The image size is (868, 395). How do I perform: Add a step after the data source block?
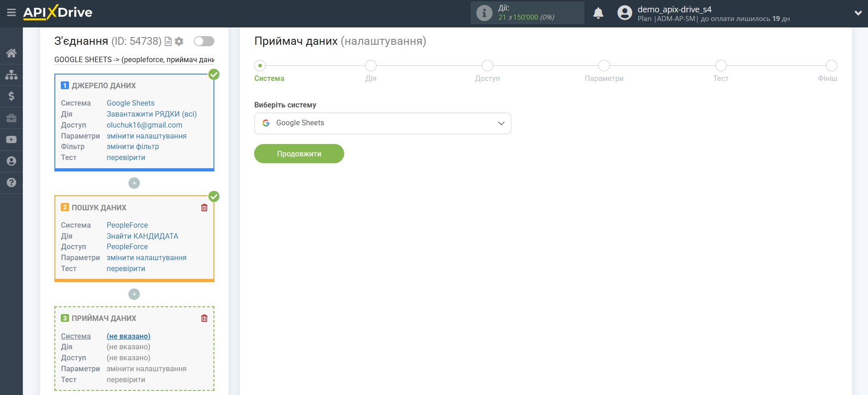tap(134, 183)
